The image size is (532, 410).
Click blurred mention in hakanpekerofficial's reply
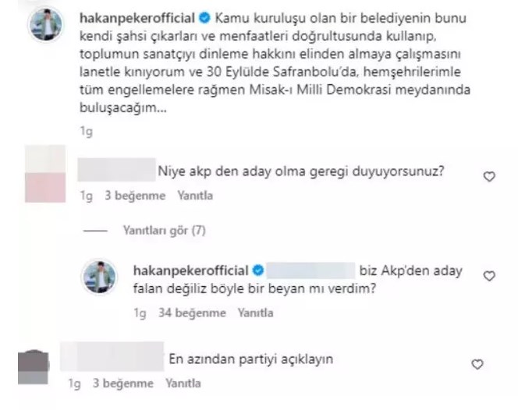pos(310,270)
